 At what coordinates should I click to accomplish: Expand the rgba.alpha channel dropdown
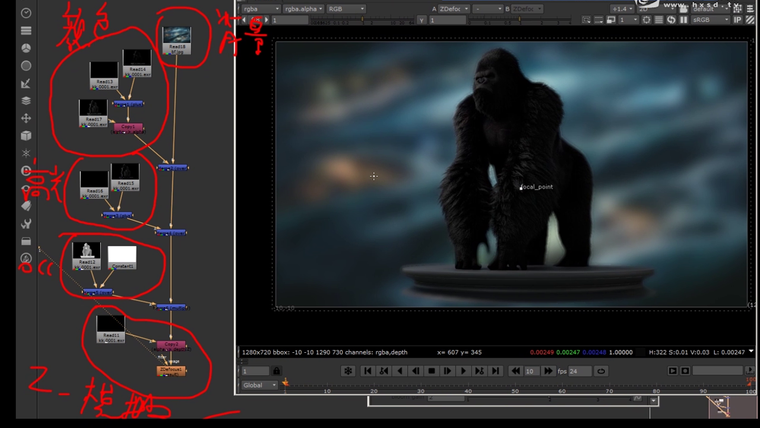[x=301, y=8]
